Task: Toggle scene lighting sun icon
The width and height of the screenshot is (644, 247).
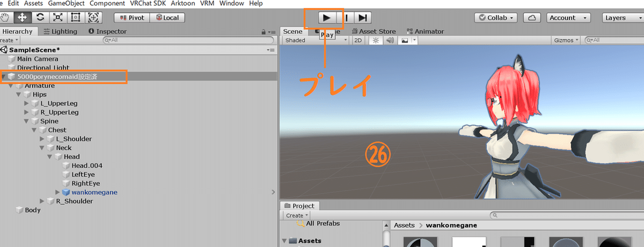Action: [375, 40]
